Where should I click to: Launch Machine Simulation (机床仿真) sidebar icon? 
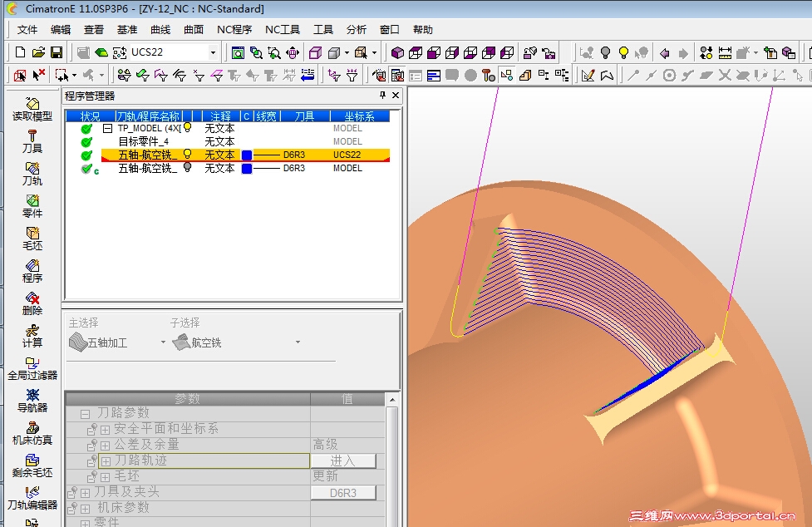(32, 433)
